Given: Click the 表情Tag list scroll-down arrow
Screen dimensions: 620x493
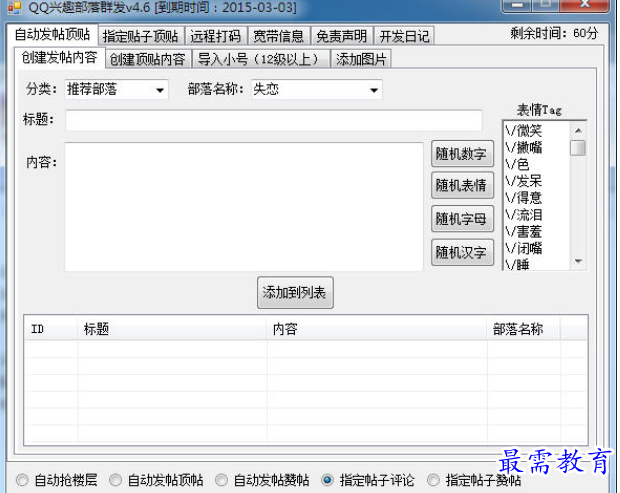Looking at the screenshot, I should pyautogui.click(x=578, y=261).
